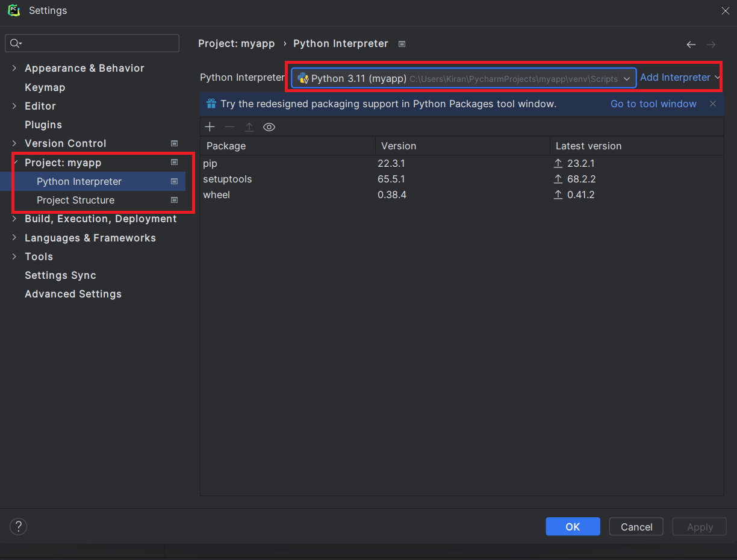This screenshot has width=737, height=560.
Task: Click the upgrade arrow next to pip 23.2.1
Action: coord(558,163)
